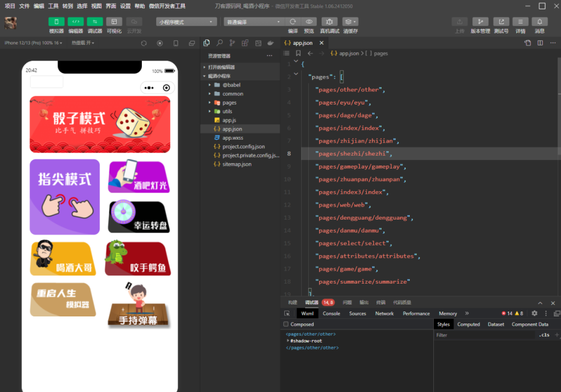Click the DevTools settings gear icon

pos(534,314)
